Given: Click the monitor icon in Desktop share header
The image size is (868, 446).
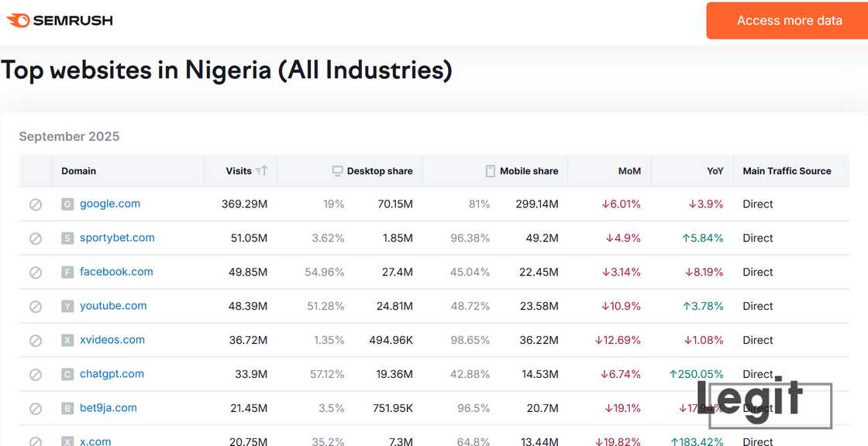Looking at the screenshot, I should coord(337,170).
